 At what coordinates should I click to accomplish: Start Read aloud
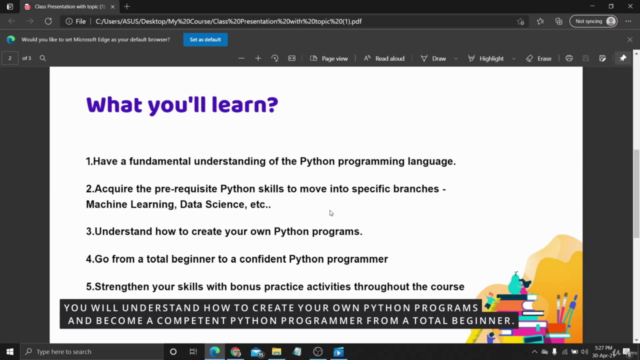tap(384, 58)
